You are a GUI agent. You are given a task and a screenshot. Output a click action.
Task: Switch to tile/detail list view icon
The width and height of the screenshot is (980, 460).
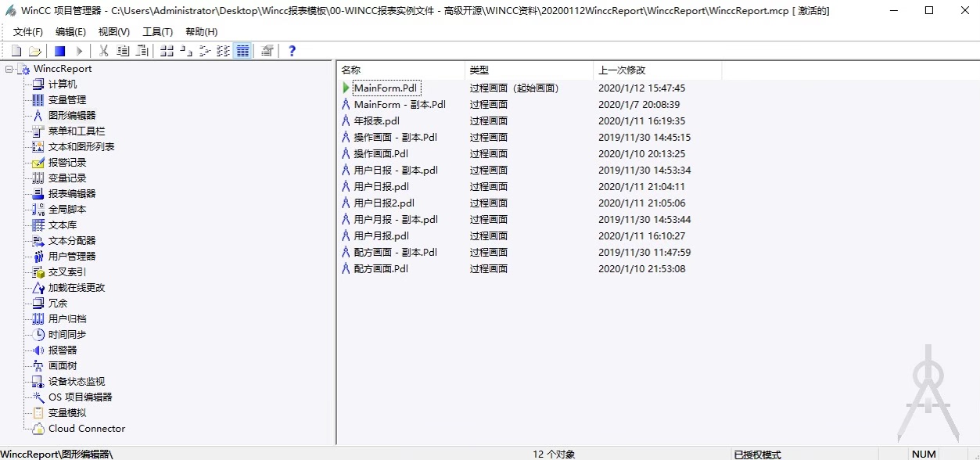[224, 51]
